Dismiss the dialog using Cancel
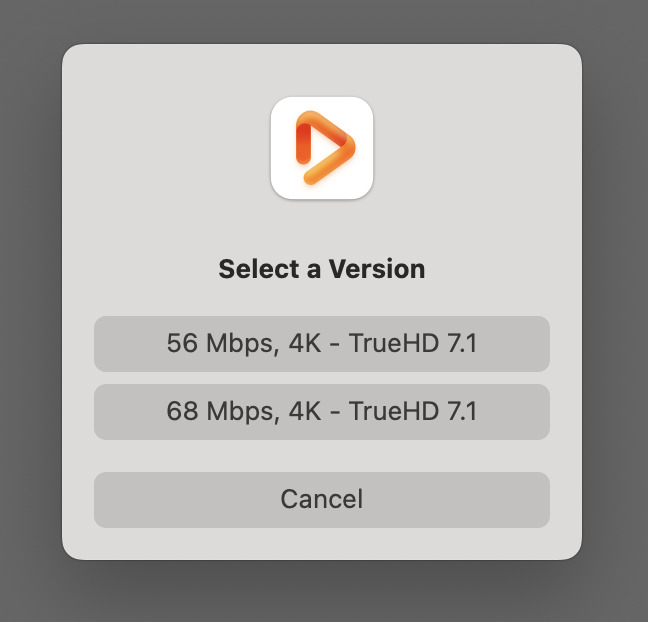Image resolution: width=648 pixels, height=622 pixels. click(x=322, y=499)
